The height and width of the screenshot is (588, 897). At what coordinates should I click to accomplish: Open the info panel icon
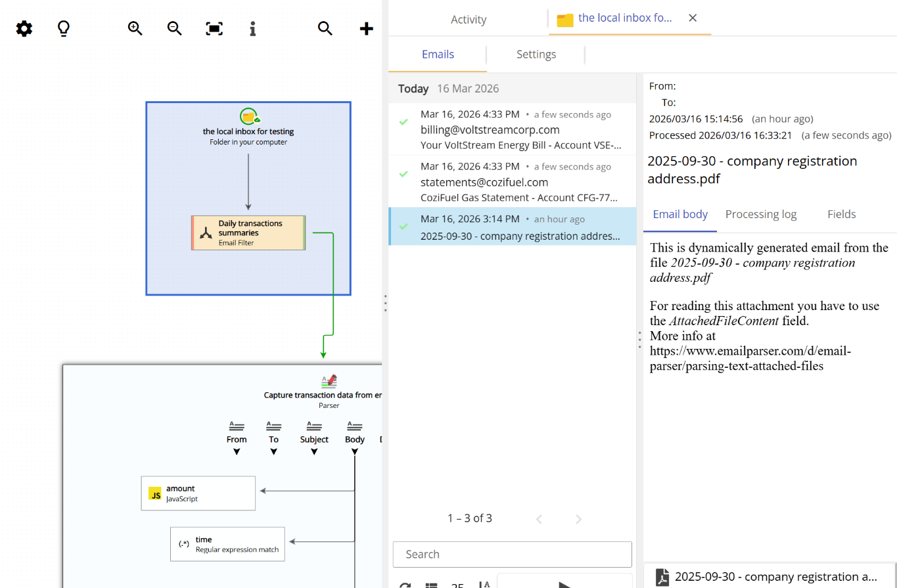[252, 28]
